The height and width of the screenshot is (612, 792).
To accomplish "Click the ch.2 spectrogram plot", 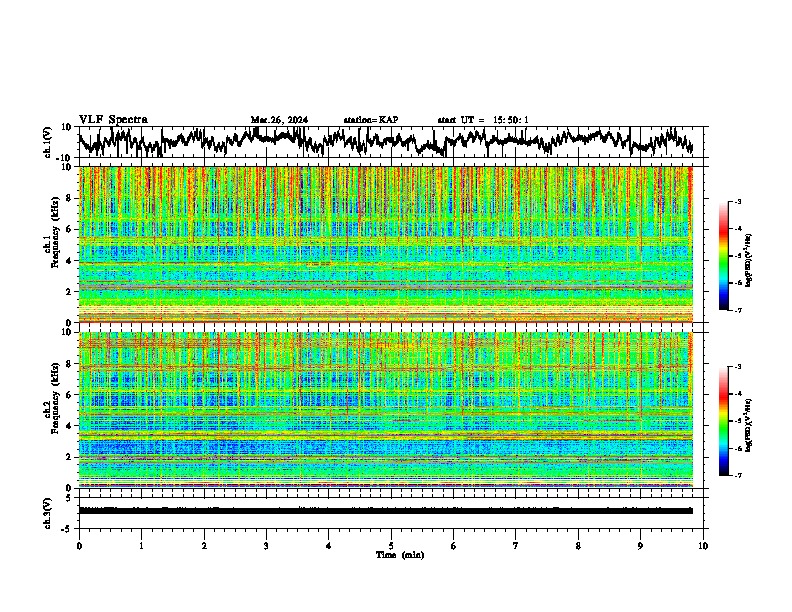I will pyautogui.click(x=386, y=410).
